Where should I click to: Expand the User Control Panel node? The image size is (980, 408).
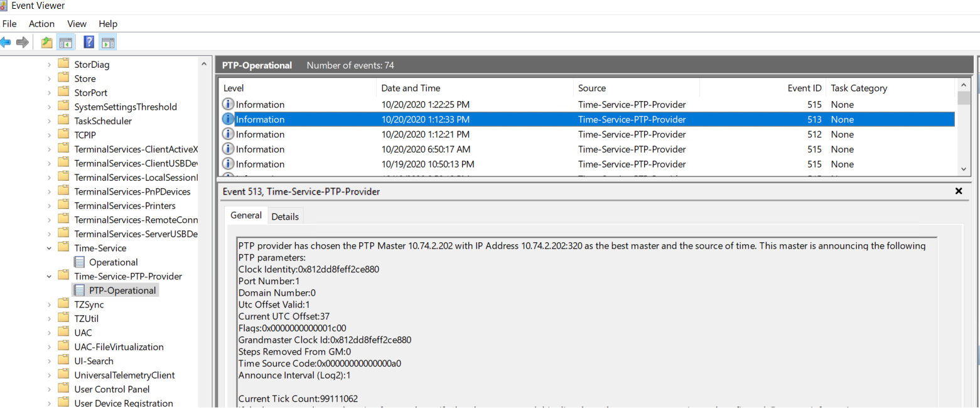50,389
